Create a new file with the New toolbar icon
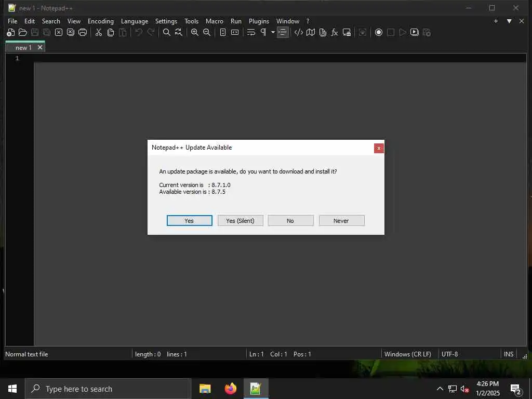 tap(11, 33)
